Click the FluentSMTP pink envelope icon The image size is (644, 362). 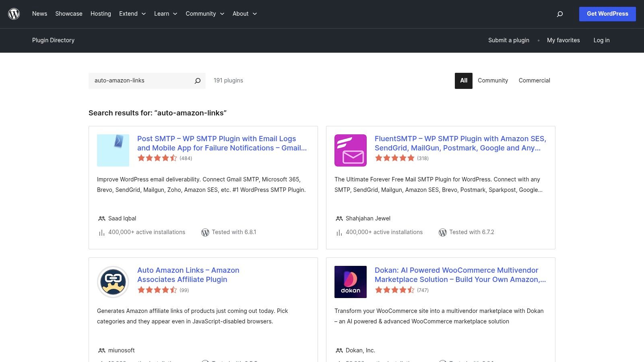tap(351, 150)
